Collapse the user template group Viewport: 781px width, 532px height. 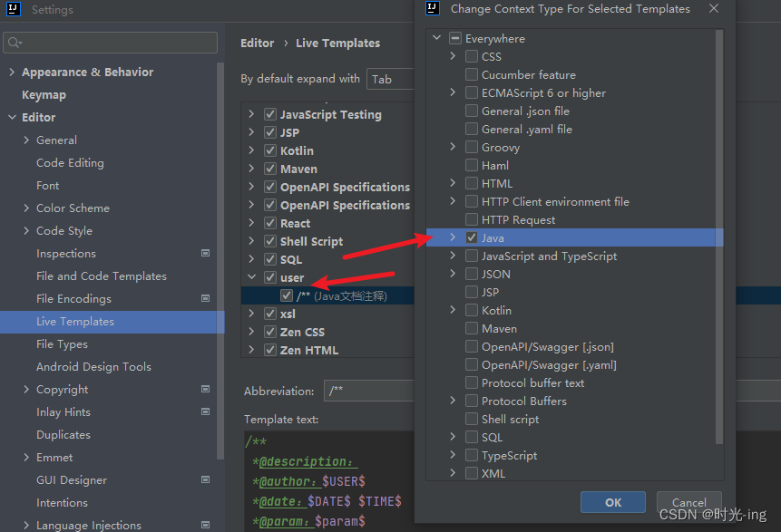click(252, 277)
